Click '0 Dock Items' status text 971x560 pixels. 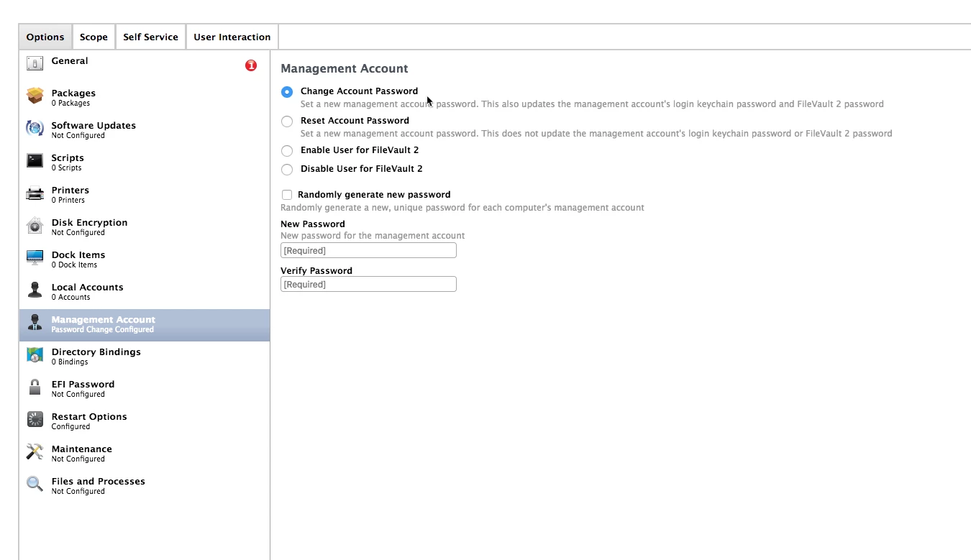74,265
